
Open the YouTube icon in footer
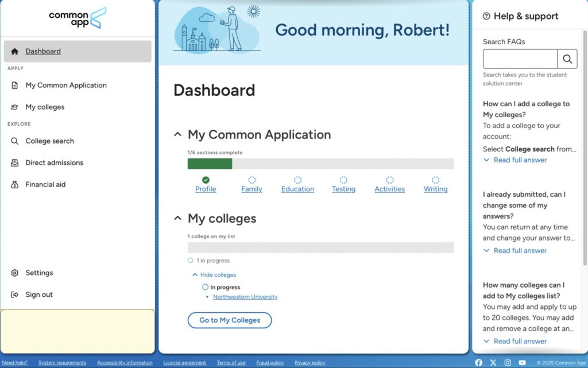522,363
